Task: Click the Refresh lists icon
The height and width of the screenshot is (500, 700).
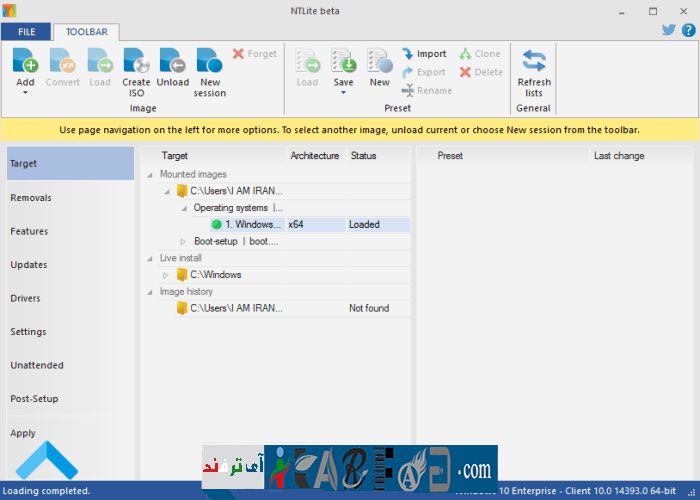Action: [x=534, y=62]
